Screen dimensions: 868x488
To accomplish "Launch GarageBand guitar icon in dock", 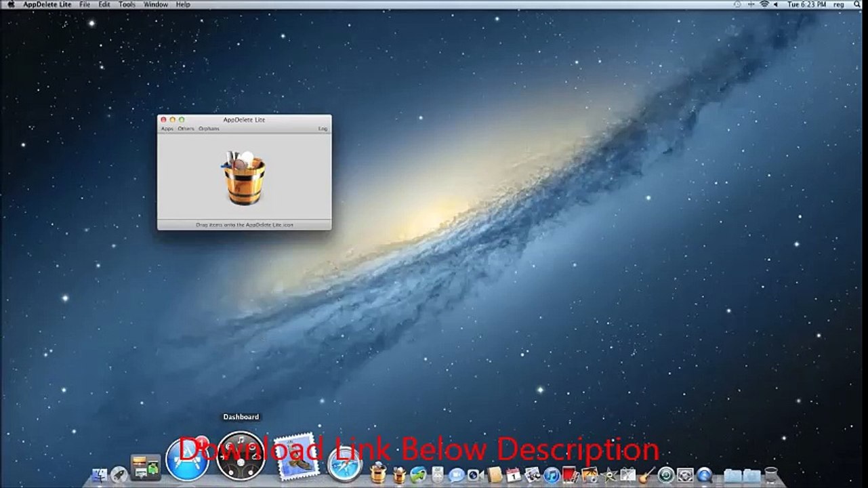I will (647, 474).
